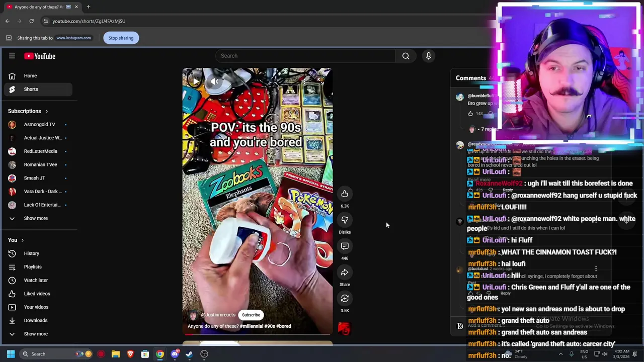The width and height of the screenshot is (644, 362).
Task: Expand Show more under Subscriptions
Action: click(x=38, y=218)
